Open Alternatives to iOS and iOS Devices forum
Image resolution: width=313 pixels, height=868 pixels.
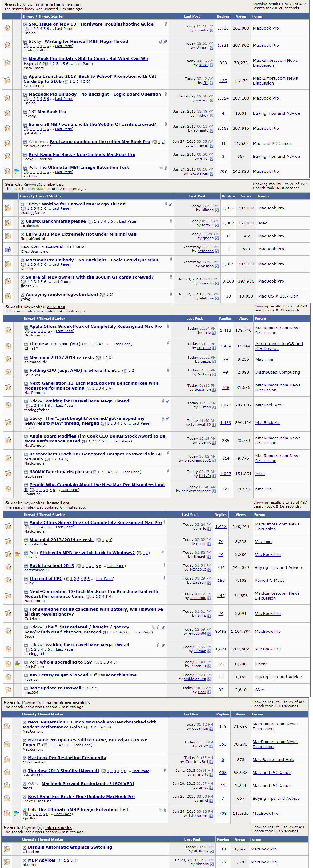pos(279,346)
